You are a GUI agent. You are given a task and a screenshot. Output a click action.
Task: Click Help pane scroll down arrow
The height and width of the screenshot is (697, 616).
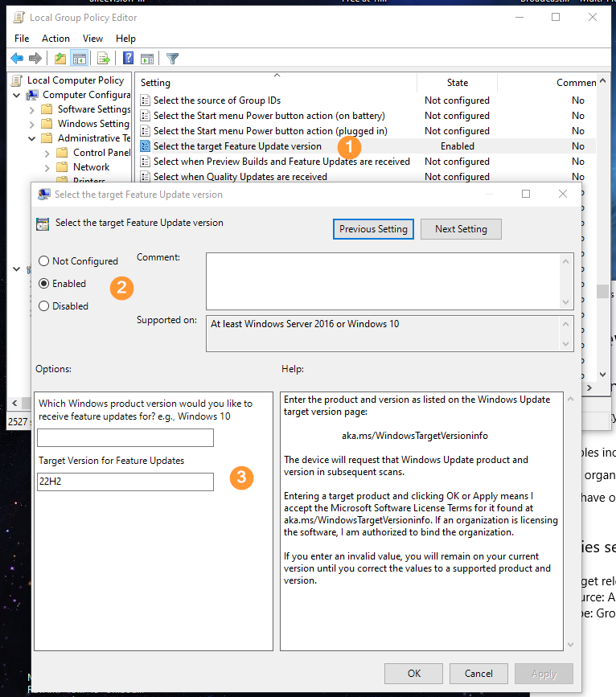(571, 645)
